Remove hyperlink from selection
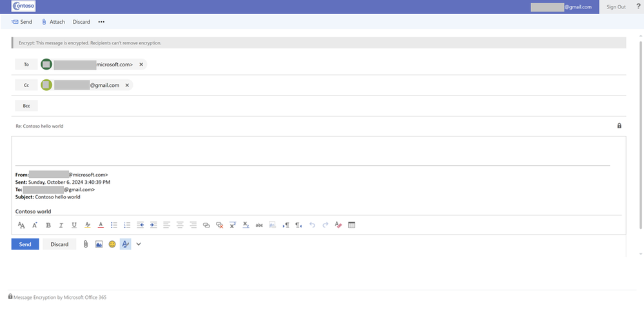Viewport: 644px width, 310px height. click(x=220, y=225)
